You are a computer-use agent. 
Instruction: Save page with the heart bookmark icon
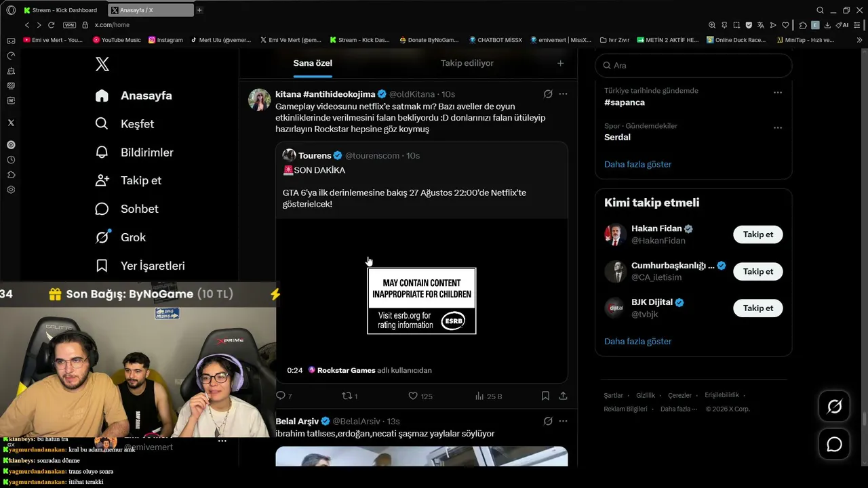tap(785, 25)
